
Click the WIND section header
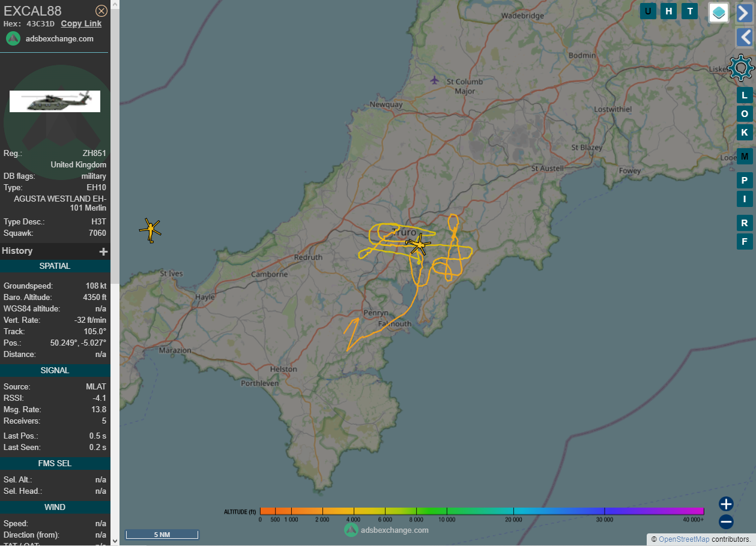click(55, 507)
